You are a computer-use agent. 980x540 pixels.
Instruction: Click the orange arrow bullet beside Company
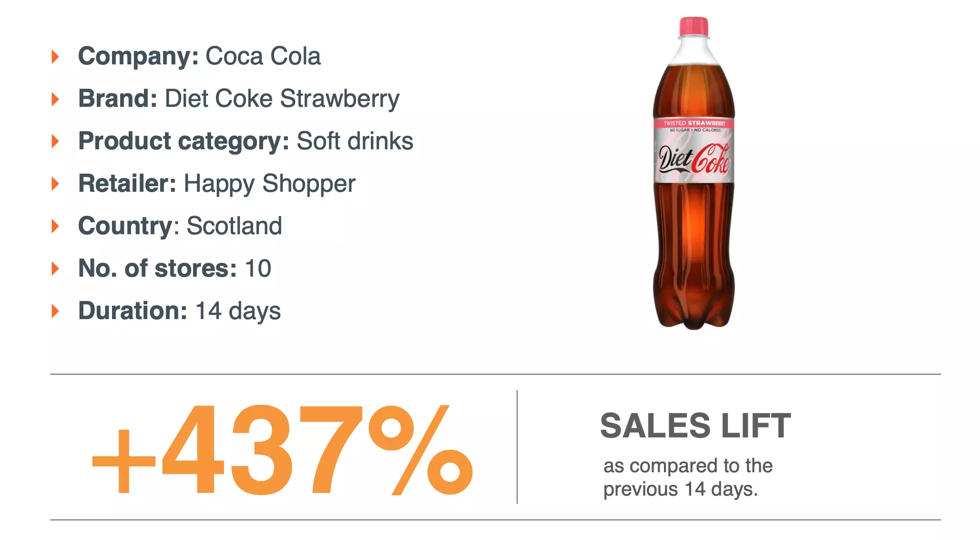click(55, 57)
